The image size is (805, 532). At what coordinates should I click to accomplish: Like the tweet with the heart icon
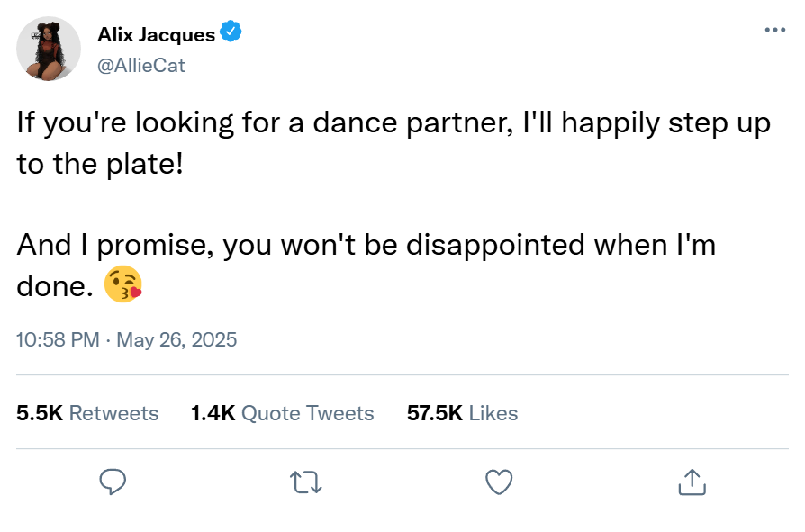coord(498,482)
